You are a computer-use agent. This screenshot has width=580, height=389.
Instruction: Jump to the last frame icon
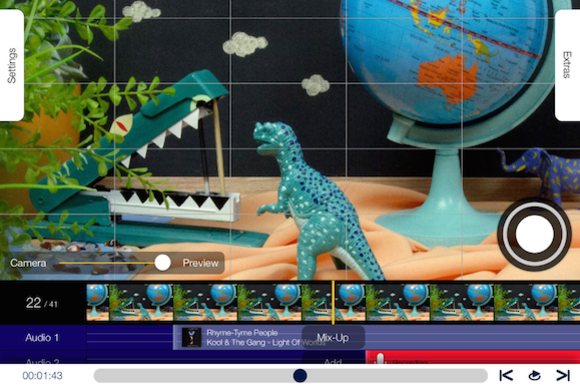[x=563, y=375]
